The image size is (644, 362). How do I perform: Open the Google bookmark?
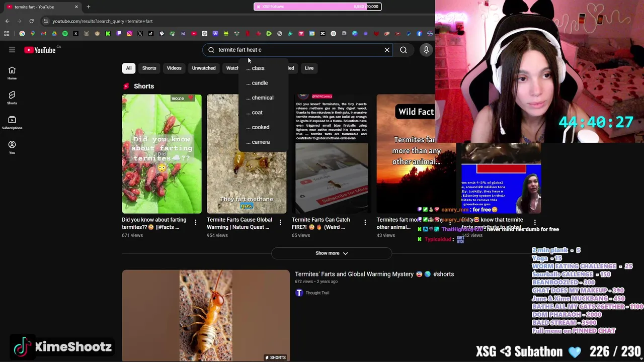pyautogui.click(x=22, y=34)
